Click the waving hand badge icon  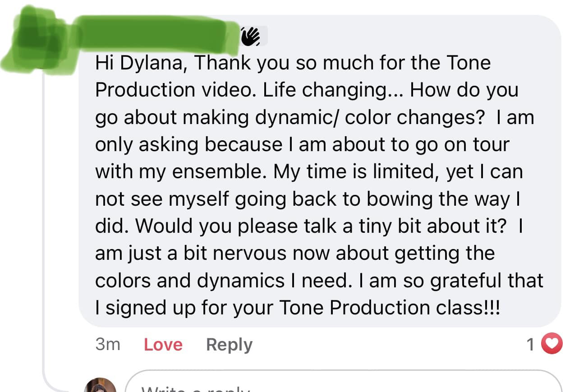pos(251,36)
